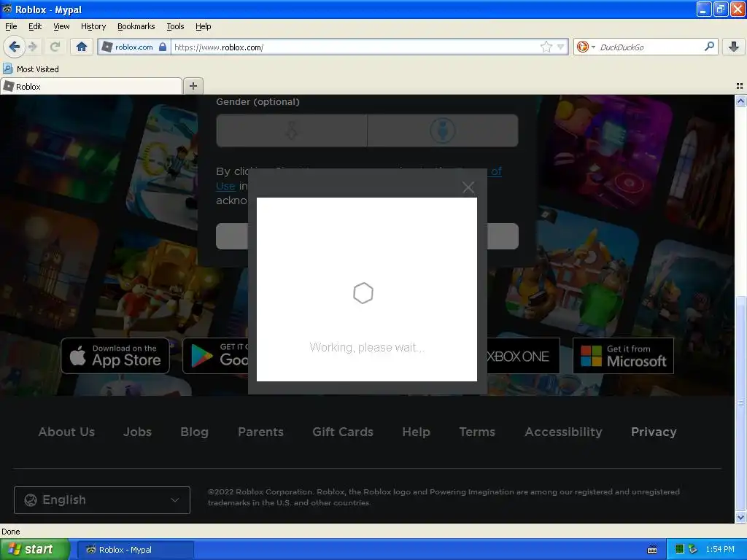
Task: Click the address bar URL field
Action: 355,47
